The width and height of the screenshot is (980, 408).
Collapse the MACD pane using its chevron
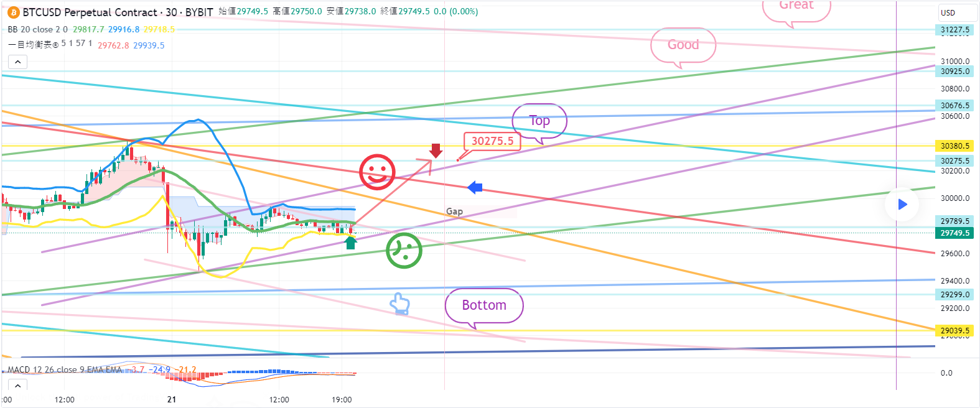click(x=17, y=386)
